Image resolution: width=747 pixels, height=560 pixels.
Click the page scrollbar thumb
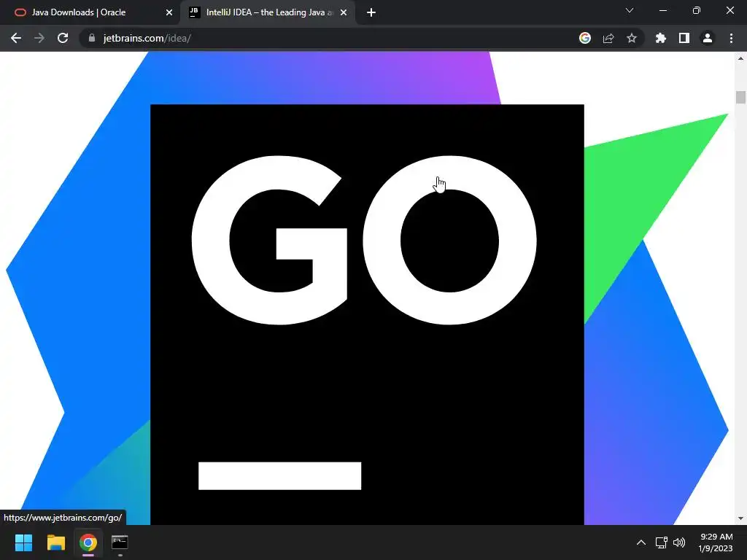click(x=740, y=97)
